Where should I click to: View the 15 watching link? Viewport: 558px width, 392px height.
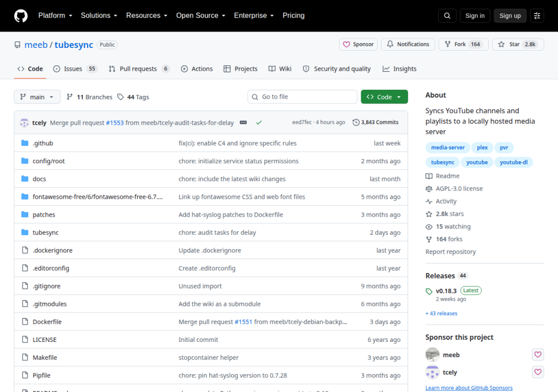pyautogui.click(x=448, y=226)
